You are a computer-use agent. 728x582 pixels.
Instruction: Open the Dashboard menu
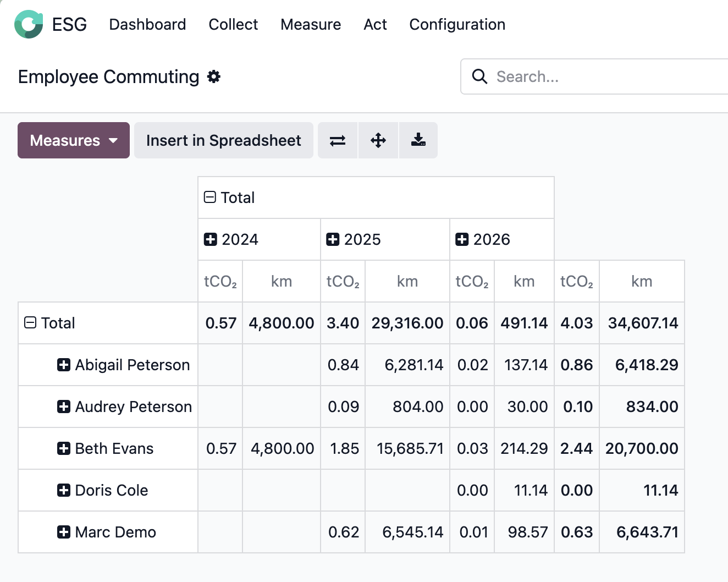(147, 24)
